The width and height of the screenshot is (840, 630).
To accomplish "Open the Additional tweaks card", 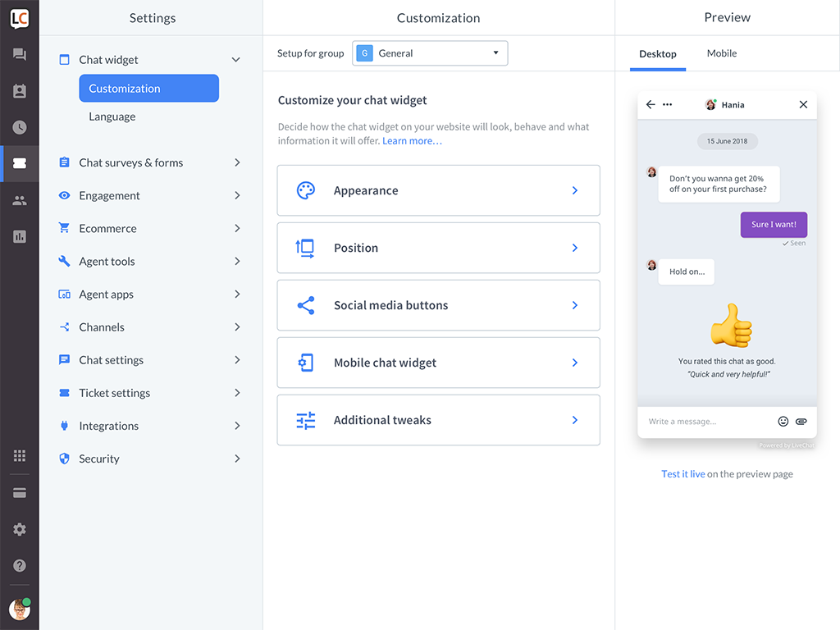I will (x=438, y=420).
